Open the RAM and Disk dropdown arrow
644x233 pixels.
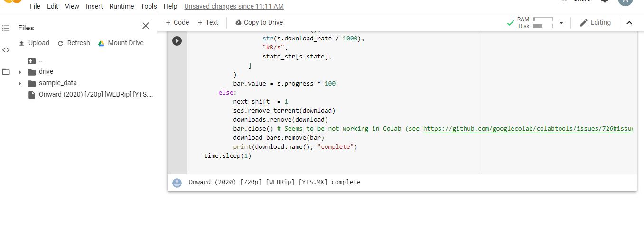pyautogui.click(x=561, y=23)
